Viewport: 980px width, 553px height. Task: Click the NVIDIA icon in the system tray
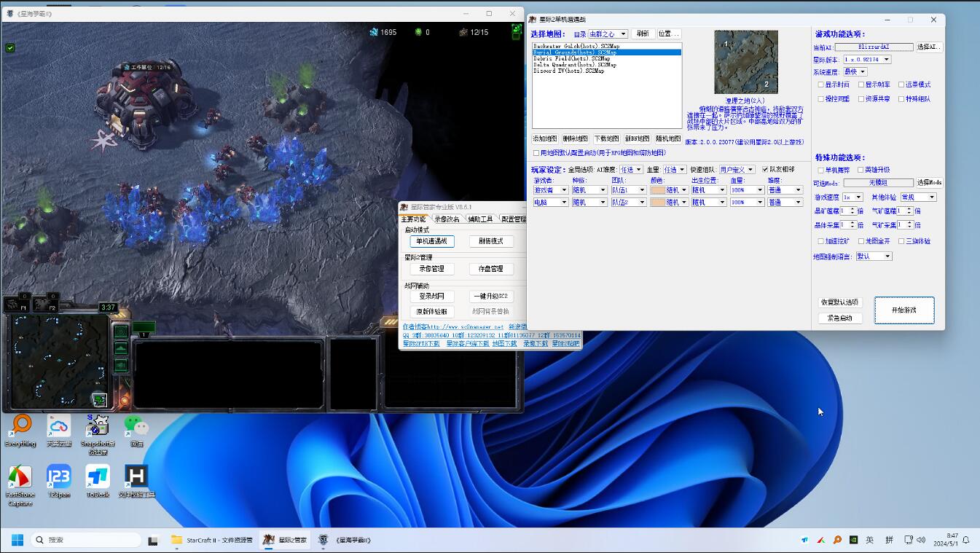pos(853,540)
